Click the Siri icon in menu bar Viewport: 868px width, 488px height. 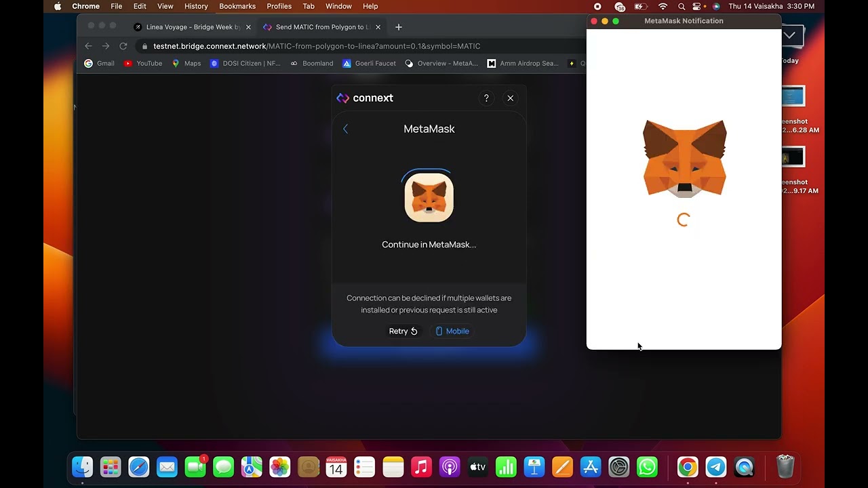pos(716,6)
